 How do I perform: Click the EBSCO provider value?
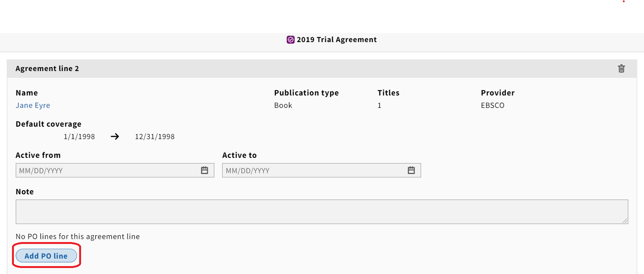pyautogui.click(x=492, y=106)
